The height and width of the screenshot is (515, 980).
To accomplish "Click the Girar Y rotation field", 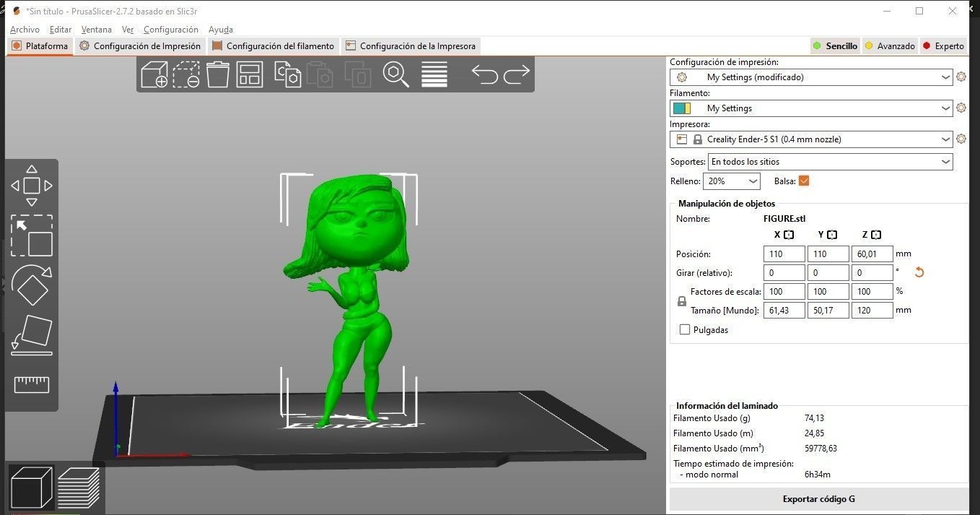I will click(828, 273).
